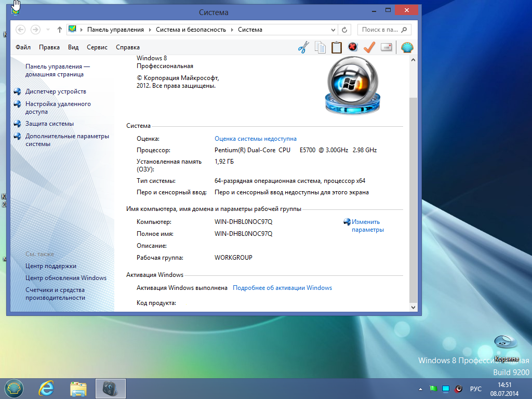Viewport: 532px width, 399px height.
Task: Click the system icon in the window title bar
Action: (x=15, y=11)
